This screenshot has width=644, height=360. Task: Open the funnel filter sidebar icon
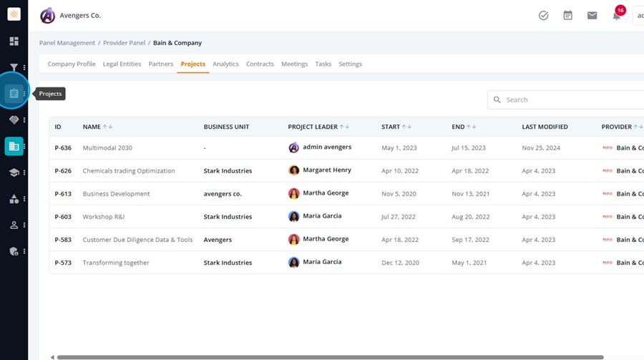pyautogui.click(x=14, y=67)
